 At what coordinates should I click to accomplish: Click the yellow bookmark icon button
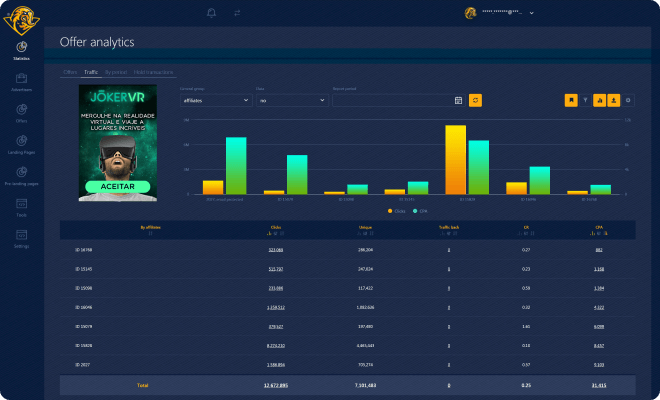pyautogui.click(x=570, y=100)
